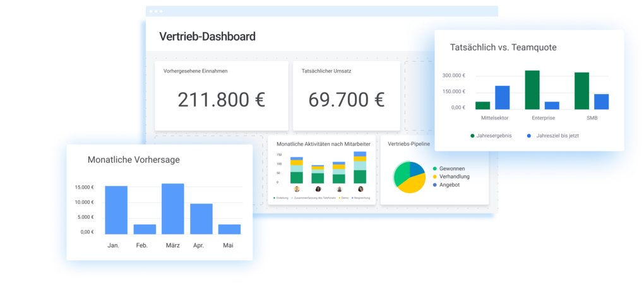The image size is (644, 292).
Task: Click the Monatliche Vorhersage widget title
Action: (133, 160)
